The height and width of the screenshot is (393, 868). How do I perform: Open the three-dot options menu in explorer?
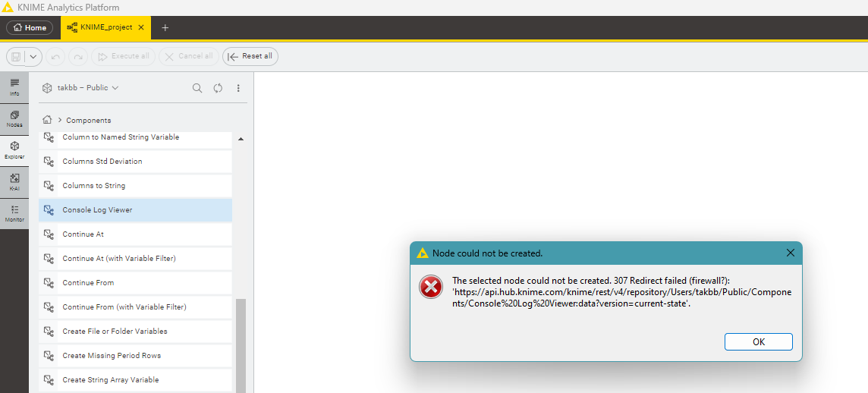click(238, 88)
